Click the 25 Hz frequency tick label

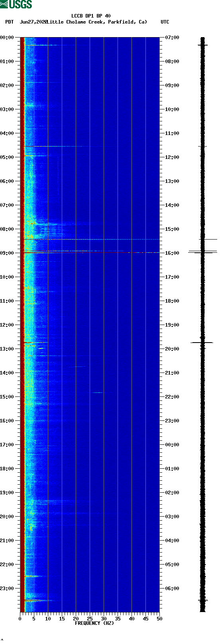tap(90, 619)
